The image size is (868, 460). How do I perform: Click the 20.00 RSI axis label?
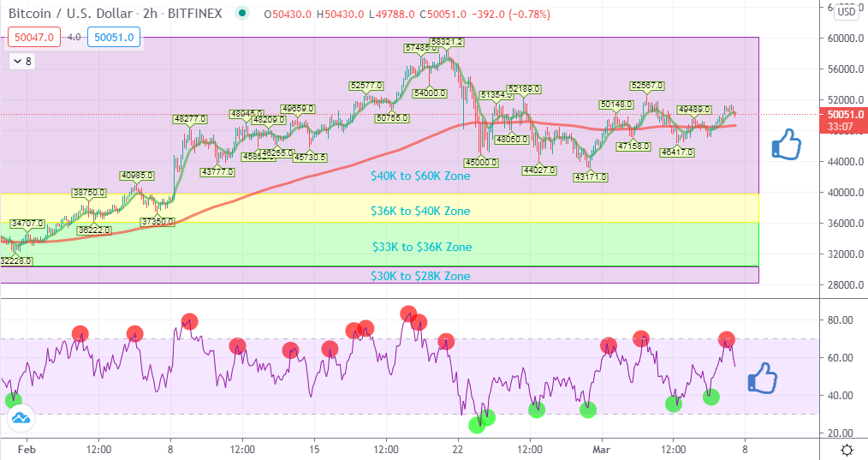pyautogui.click(x=840, y=433)
